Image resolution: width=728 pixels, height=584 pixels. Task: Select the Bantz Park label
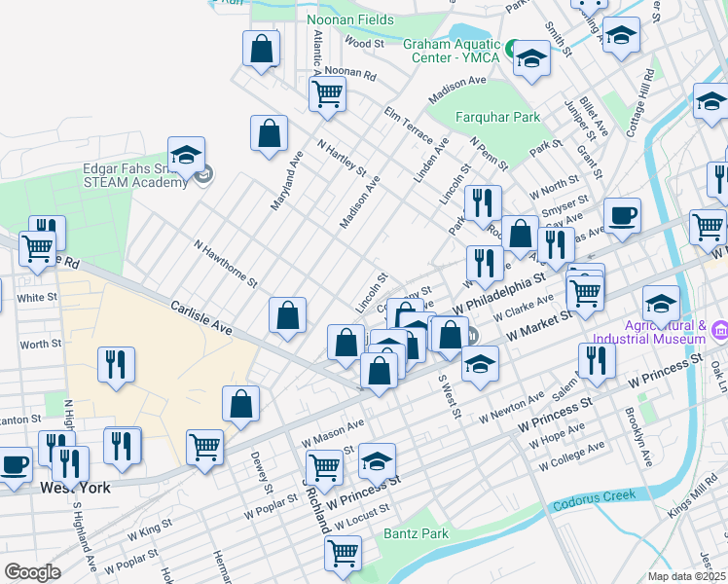tap(416, 533)
